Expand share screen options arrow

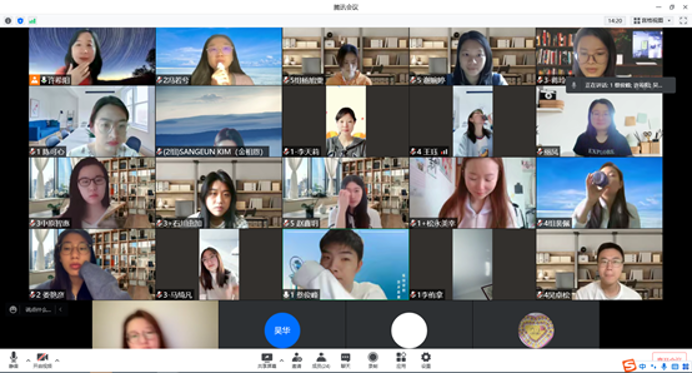282,360
